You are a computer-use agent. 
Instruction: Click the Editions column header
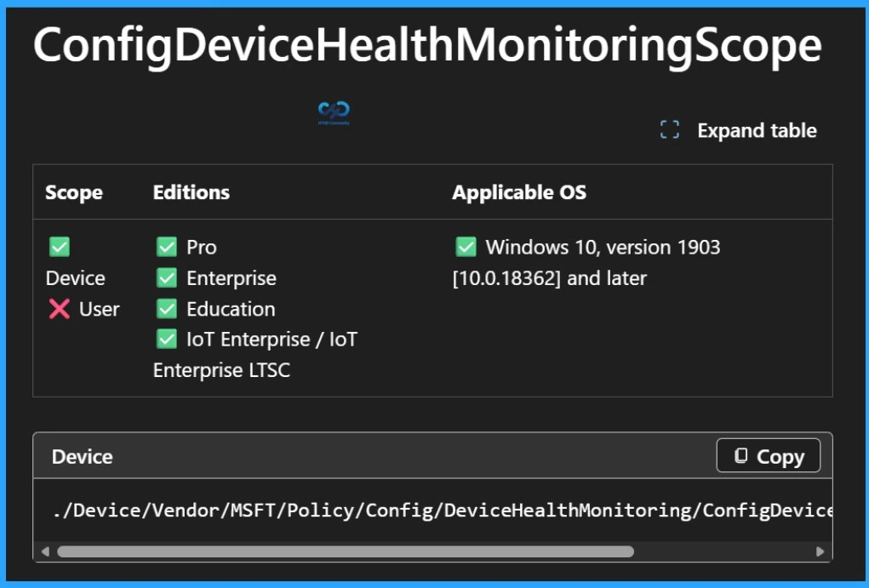(192, 192)
